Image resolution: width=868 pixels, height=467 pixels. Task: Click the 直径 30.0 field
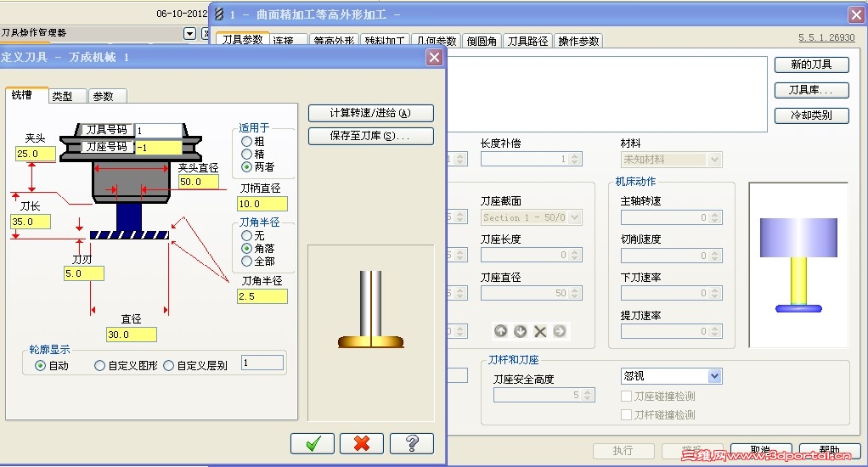131,335
